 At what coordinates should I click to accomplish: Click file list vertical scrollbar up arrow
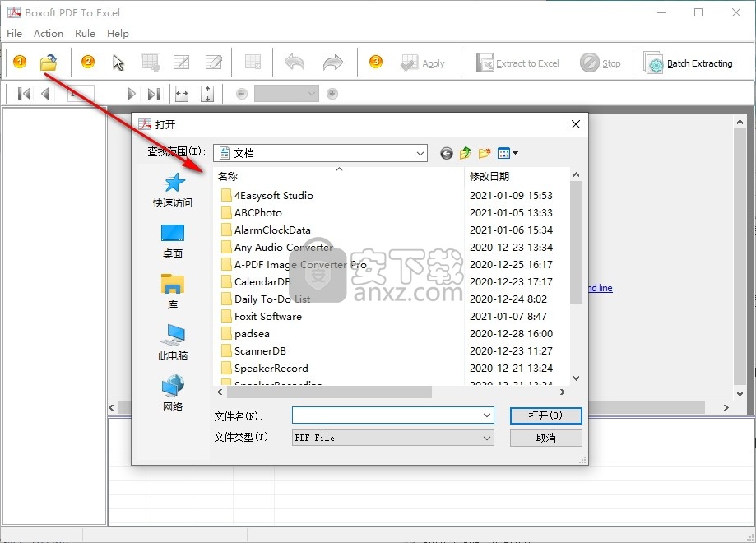pos(576,174)
